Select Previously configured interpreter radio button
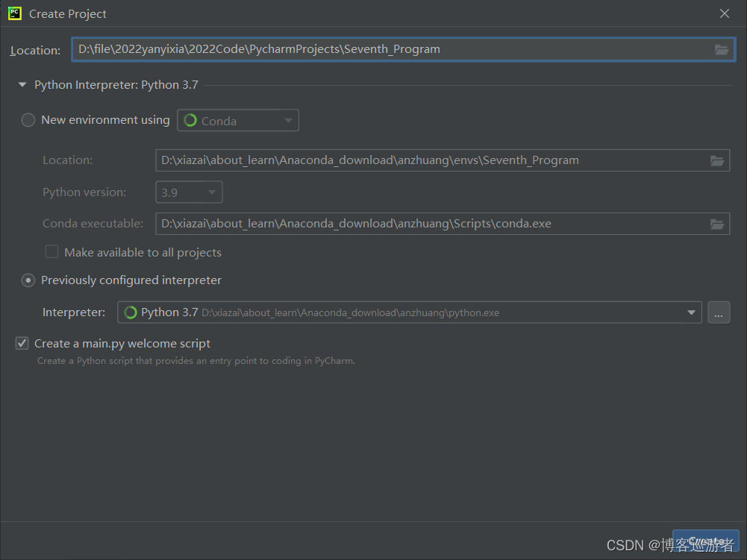 [x=28, y=280]
